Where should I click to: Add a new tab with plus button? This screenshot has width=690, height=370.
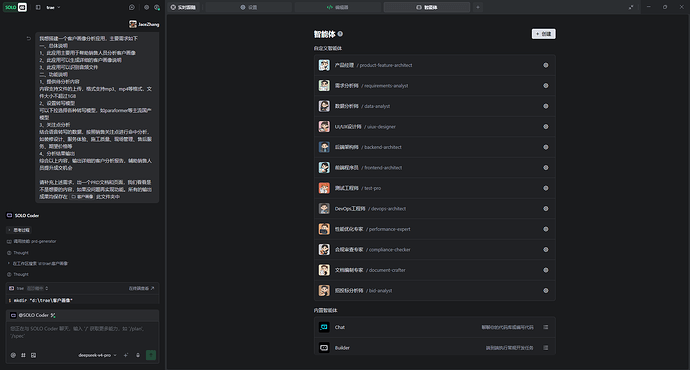point(478,7)
